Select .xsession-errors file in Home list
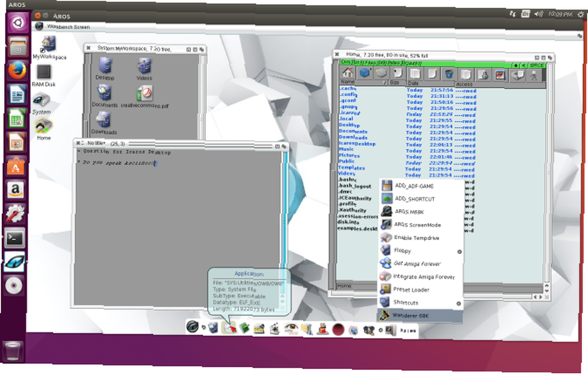Viewport: 588px width, 375px height. click(358, 216)
